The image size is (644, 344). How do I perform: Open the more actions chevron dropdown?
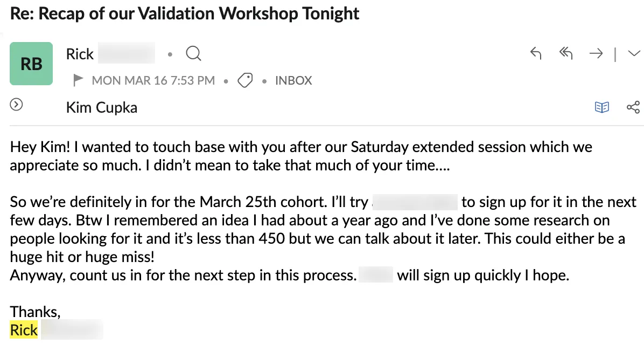click(634, 53)
